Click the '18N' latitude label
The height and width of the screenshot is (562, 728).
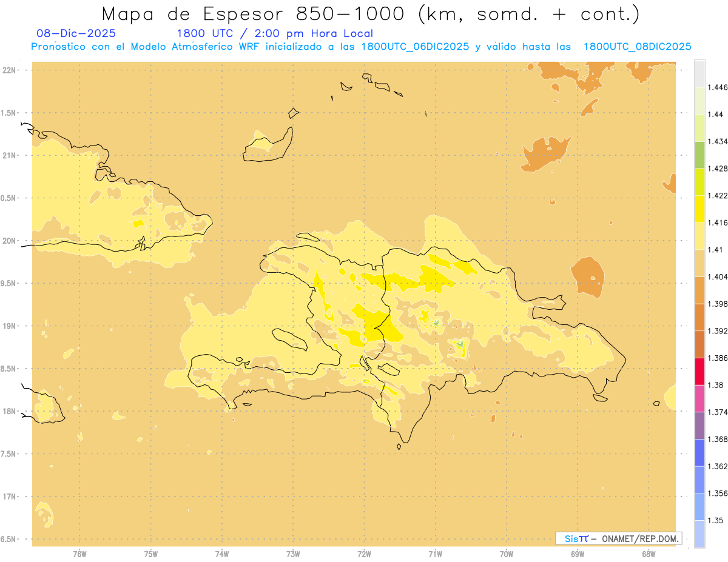click(x=9, y=411)
